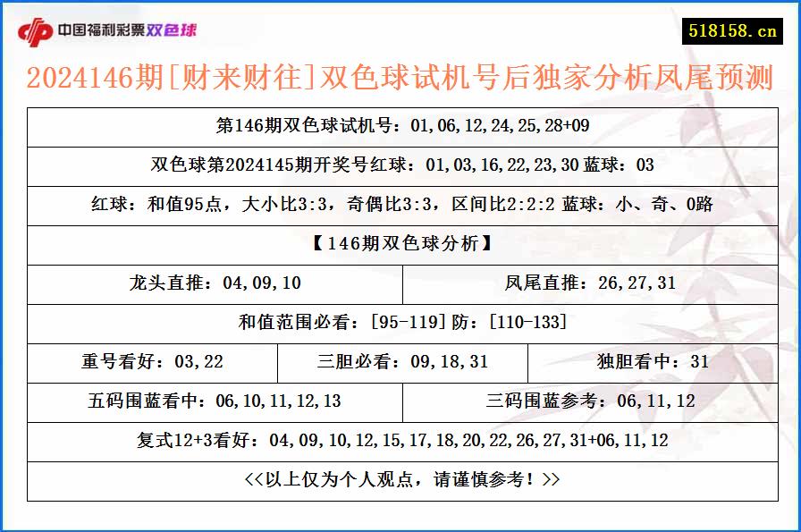Click the 红球和值95点 analysis row
Screen dimensions: 801x532
[x=400, y=206]
